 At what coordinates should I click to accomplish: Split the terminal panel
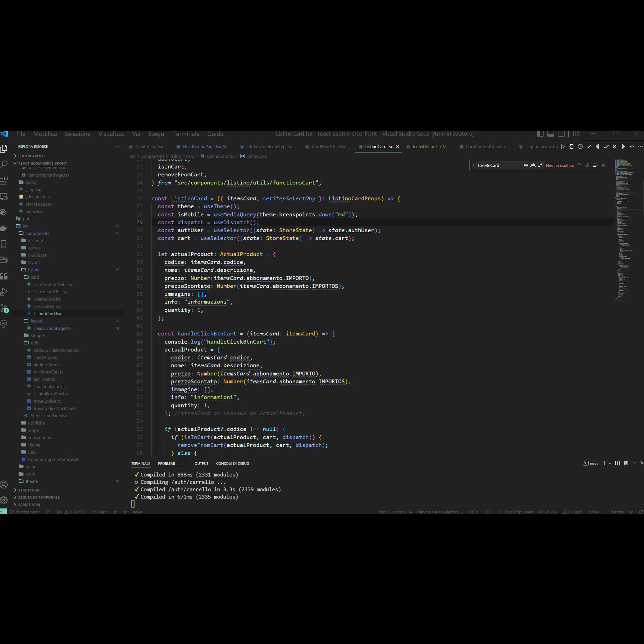[617, 463]
